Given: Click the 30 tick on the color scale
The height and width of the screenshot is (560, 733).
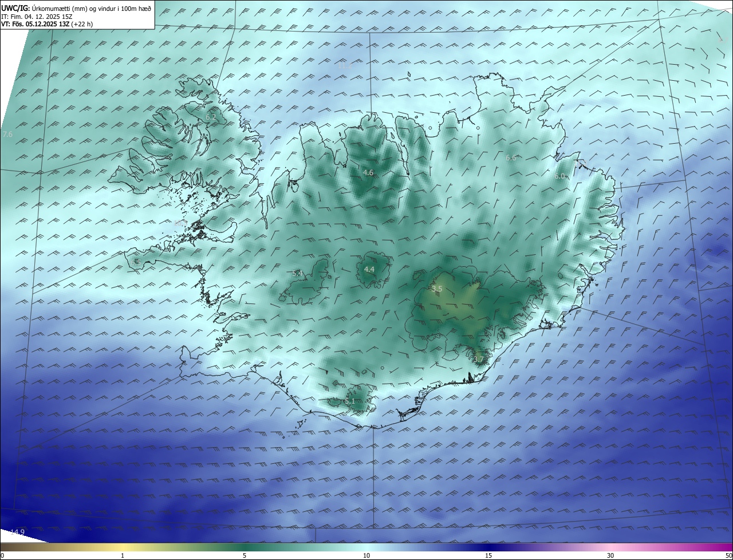Looking at the screenshot, I should pos(610,555).
